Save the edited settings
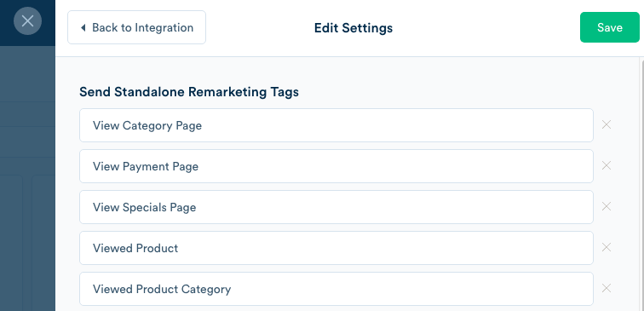 [610, 27]
